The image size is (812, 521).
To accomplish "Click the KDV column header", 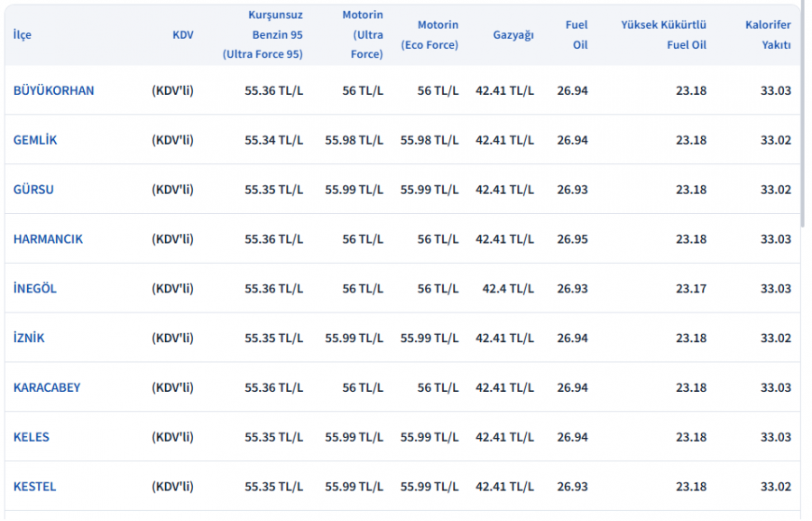I will click(182, 35).
